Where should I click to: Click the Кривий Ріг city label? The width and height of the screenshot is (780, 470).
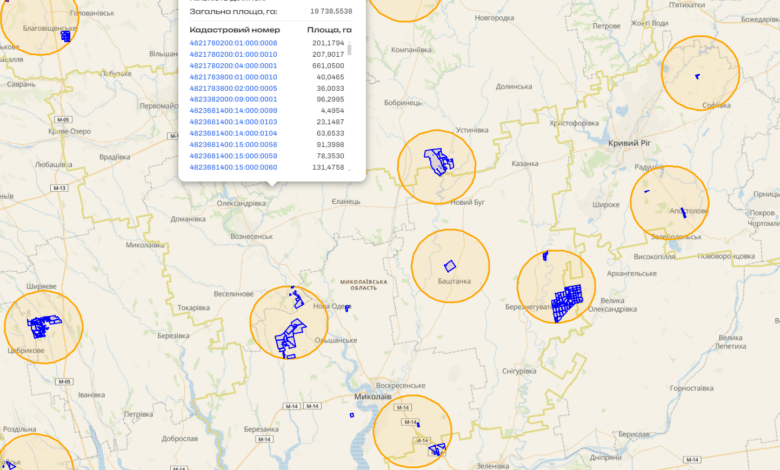629,144
